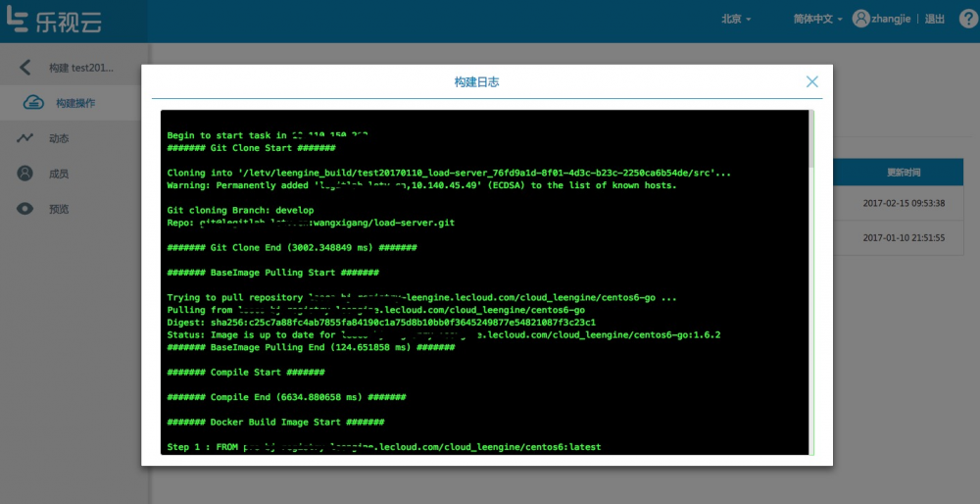Click 'Docker Build Image Start' log line
This screenshot has height=504, width=980.
pos(275,423)
